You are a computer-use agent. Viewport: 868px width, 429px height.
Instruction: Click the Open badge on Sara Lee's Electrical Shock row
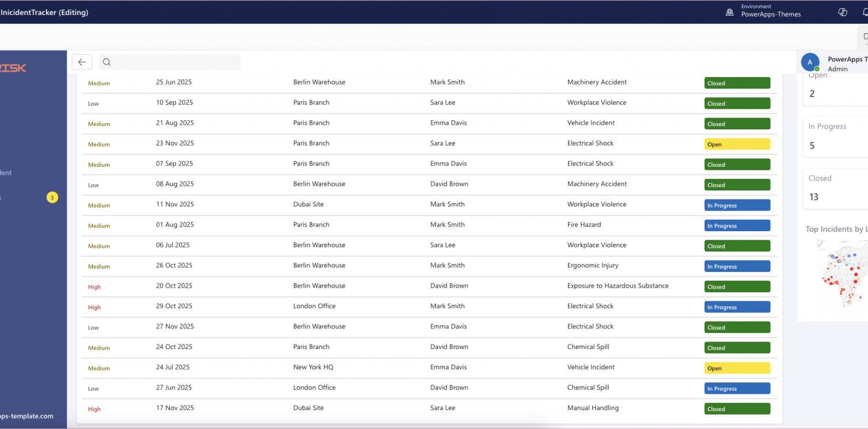coord(737,144)
